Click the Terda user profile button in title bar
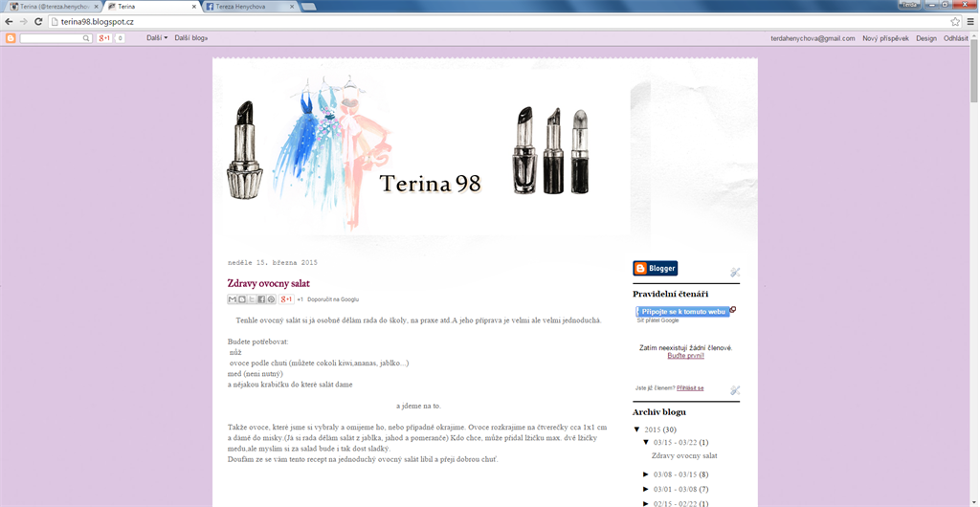The height and width of the screenshot is (507, 980). pos(910,5)
